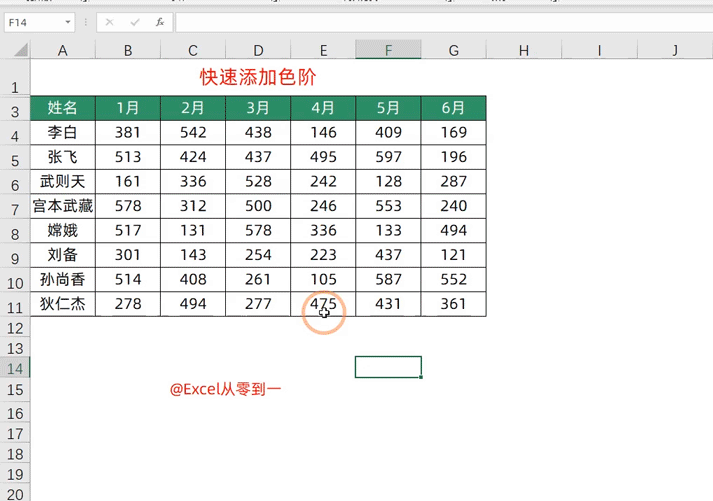
Task: Select column A header
Action: 63,50
